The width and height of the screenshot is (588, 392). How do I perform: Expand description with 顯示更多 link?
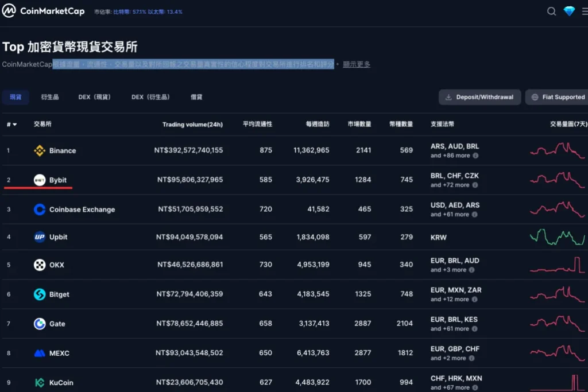pyautogui.click(x=357, y=64)
